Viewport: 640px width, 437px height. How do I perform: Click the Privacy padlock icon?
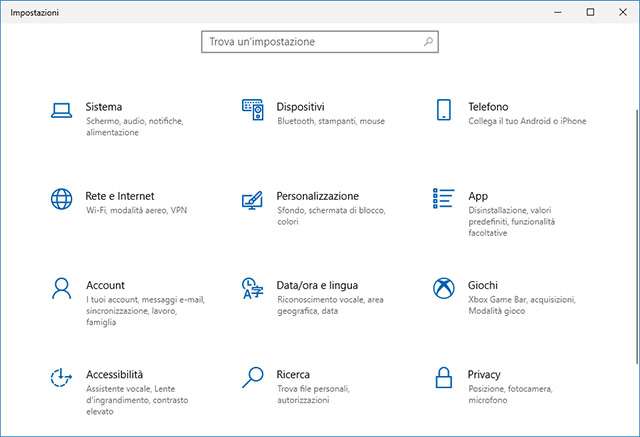point(444,377)
